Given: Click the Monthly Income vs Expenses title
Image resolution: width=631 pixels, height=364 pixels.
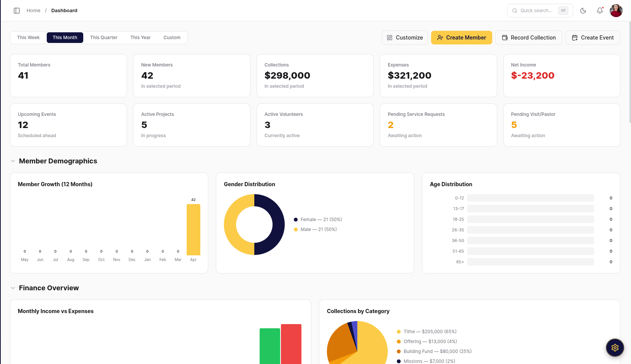Looking at the screenshot, I should (x=55, y=311).
